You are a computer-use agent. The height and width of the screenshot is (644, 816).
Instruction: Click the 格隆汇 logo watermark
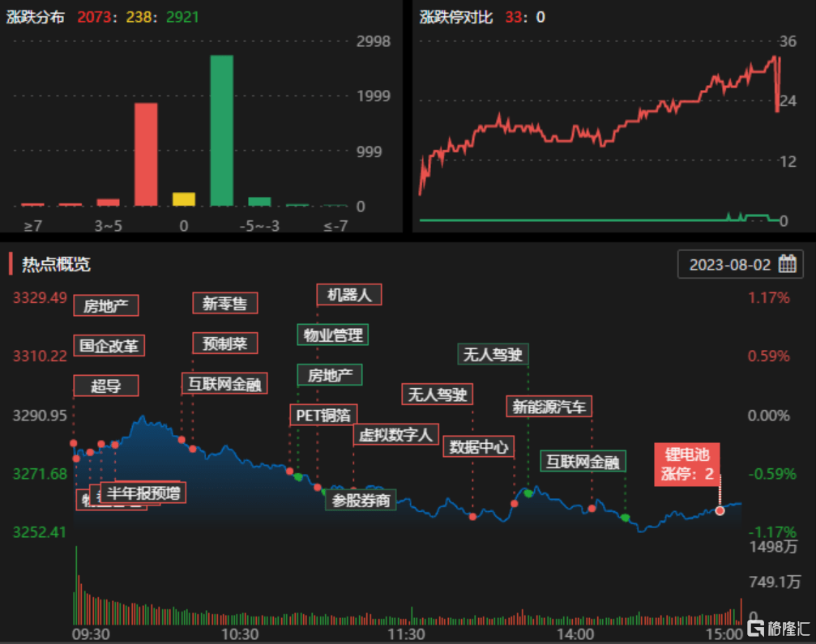coord(779,628)
